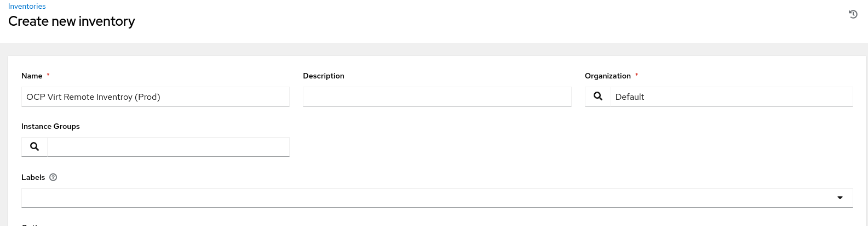Click the Instance Groups label
868x226 pixels.
[50, 126]
